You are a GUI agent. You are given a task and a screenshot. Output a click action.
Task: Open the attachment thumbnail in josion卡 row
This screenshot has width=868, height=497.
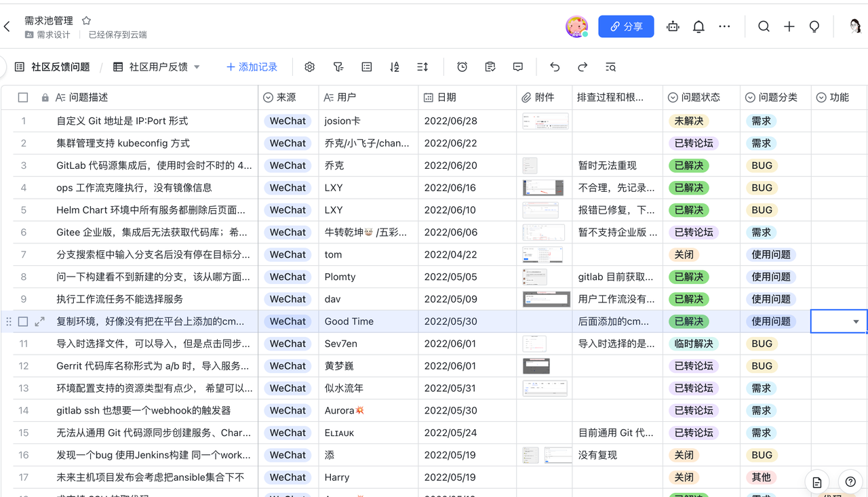click(x=545, y=121)
